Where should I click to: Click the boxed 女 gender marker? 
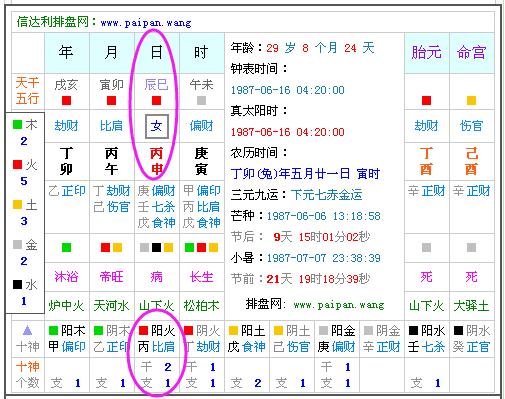click(157, 126)
